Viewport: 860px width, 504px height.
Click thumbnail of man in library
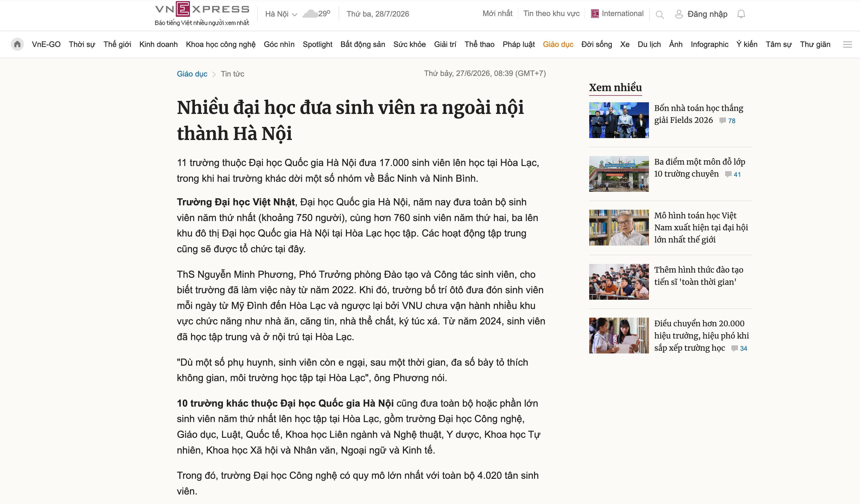619,228
